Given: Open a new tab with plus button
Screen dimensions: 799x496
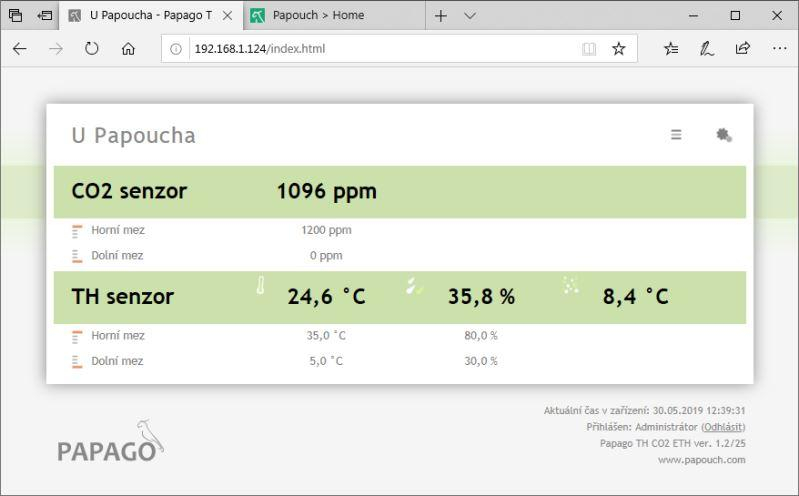Looking at the screenshot, I should (x=441, y=16).
